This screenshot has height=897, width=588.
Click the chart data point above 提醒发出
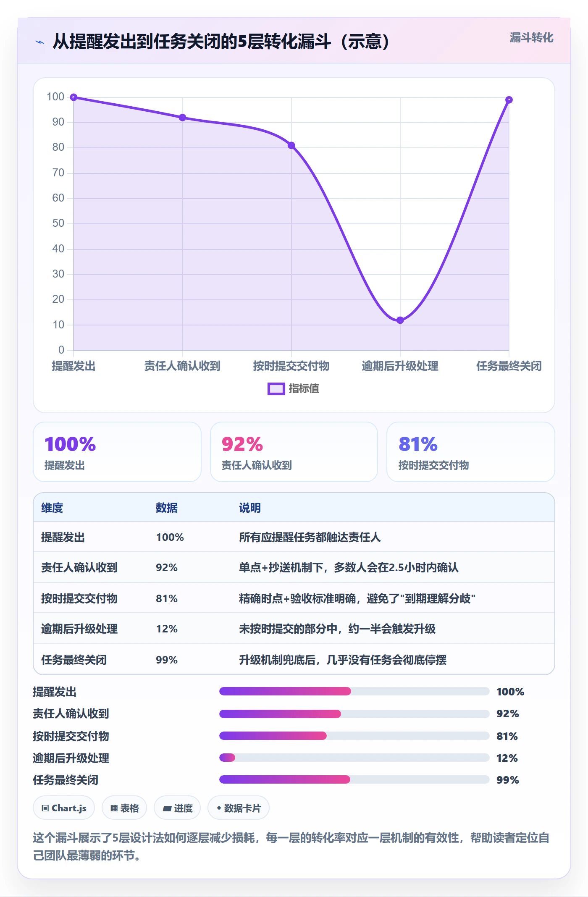click(73, 97)
